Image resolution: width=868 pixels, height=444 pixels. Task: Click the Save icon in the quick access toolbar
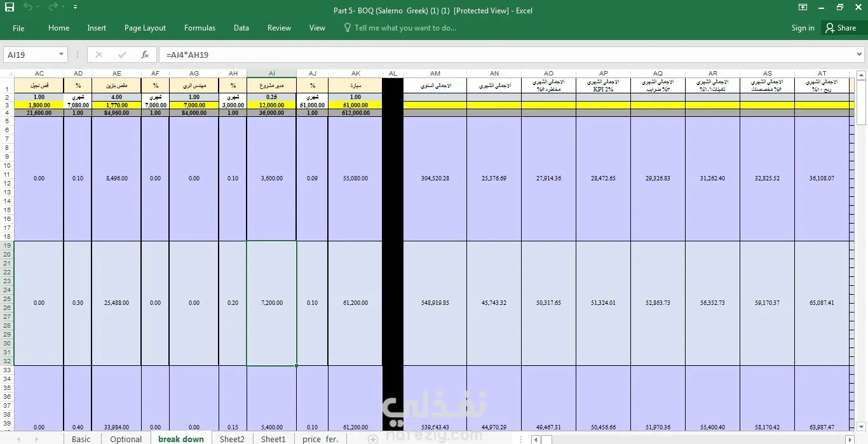coord(9,7)
